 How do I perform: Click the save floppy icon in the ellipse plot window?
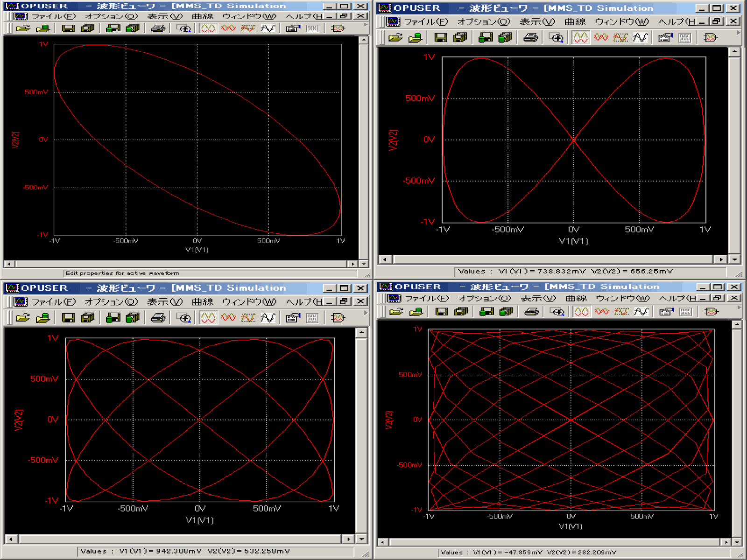[68, 28]
